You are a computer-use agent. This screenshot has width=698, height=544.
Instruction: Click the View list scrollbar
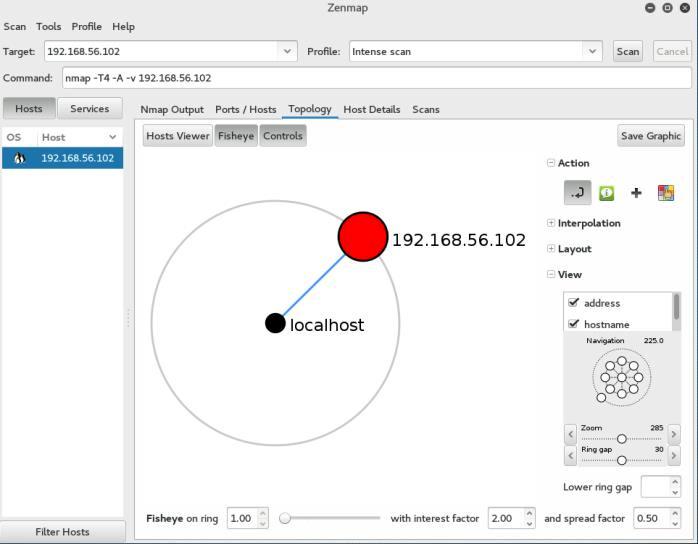(x=677, y=306)
